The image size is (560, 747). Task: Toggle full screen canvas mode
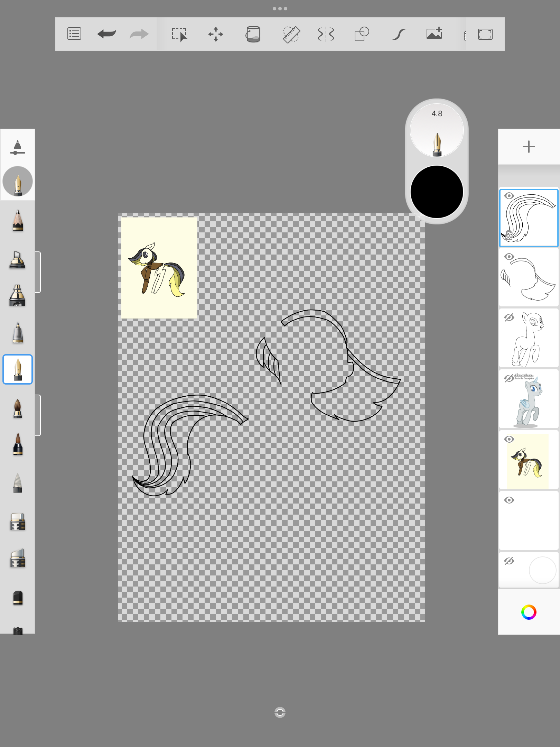[x=485, y=34]
